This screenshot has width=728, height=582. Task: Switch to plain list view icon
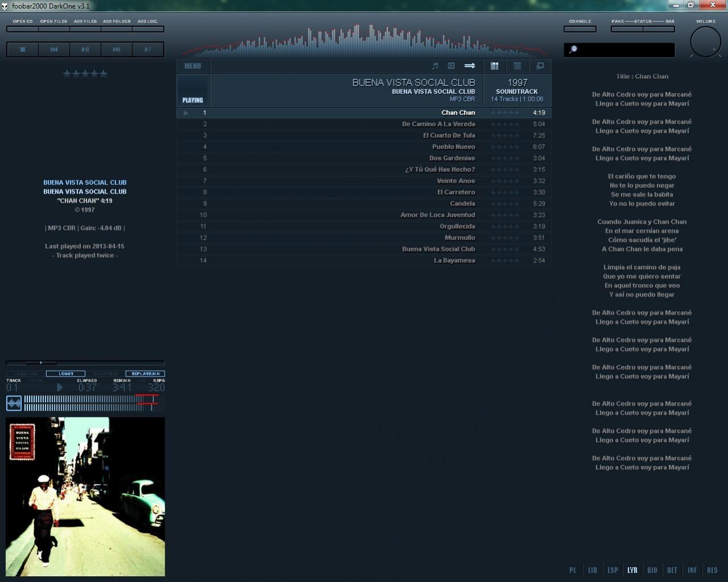(517, 66)
